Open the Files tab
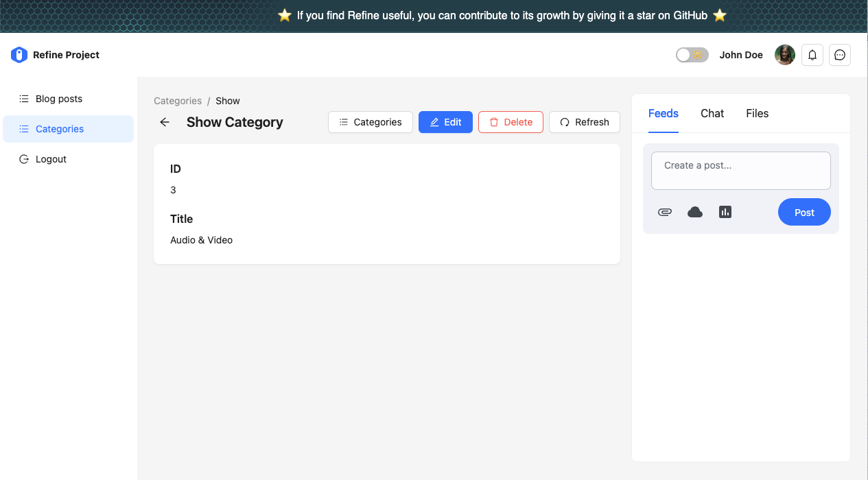Image resolution: width=868 pixels, height=480 pixels. pos(757,113)
